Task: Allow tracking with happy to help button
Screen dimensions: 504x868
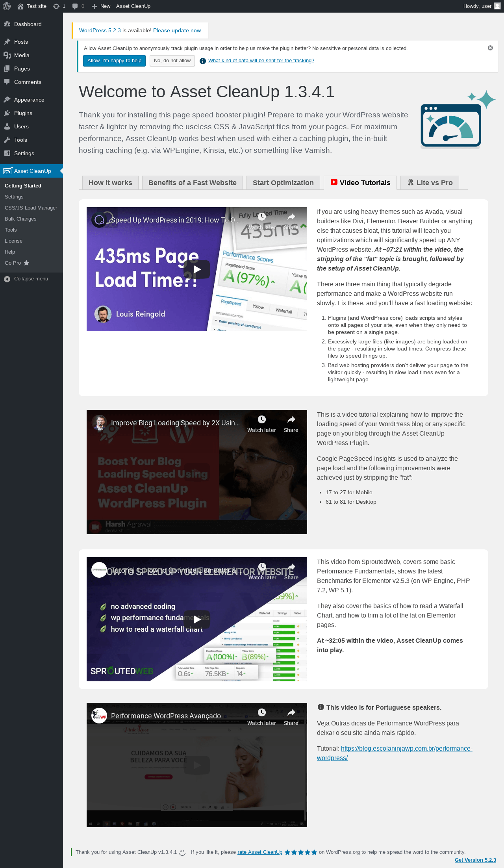Action: point(114,61)
